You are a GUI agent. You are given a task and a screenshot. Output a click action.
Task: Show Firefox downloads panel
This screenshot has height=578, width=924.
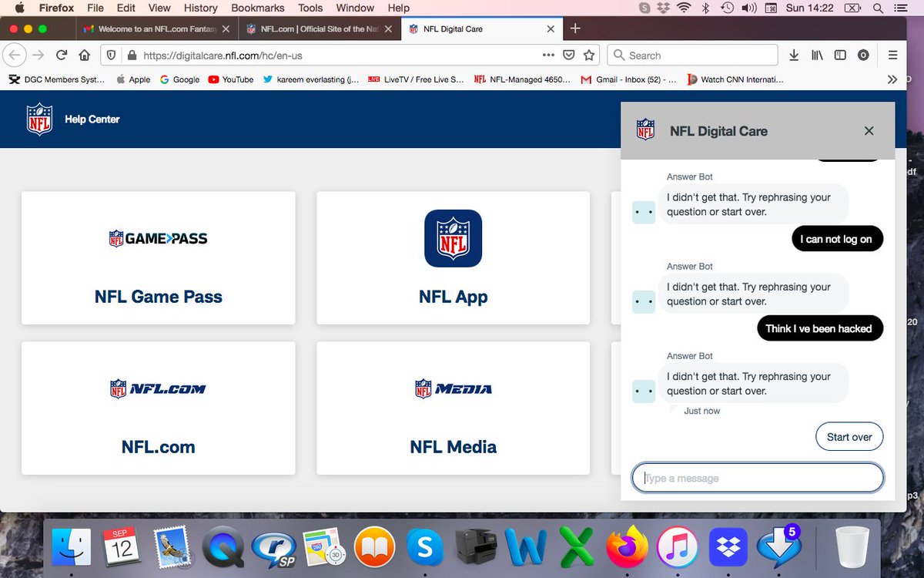[x=794, y=55]
